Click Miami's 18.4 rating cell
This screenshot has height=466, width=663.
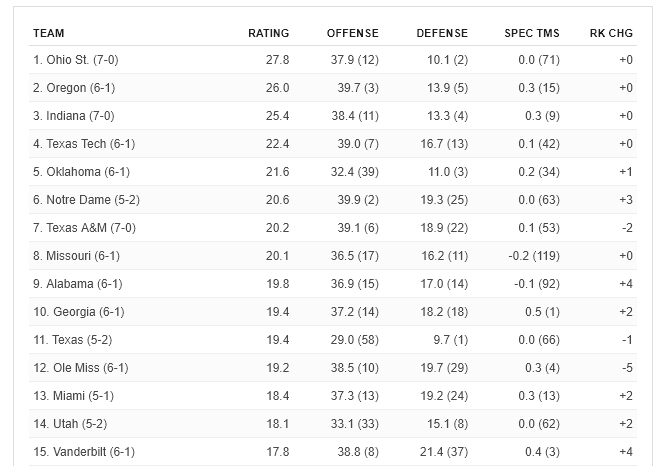tap(278, 396)
